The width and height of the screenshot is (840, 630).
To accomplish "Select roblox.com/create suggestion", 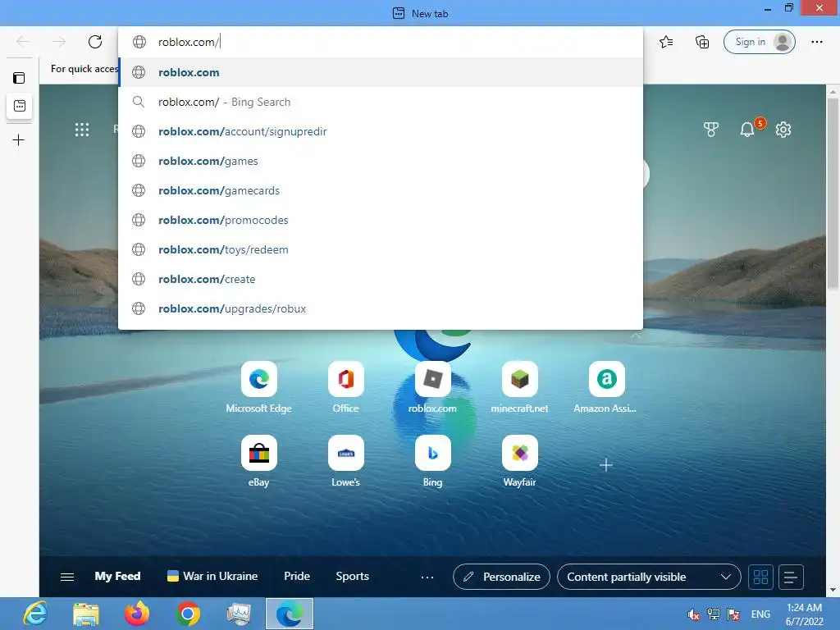I will pos(381,279).
